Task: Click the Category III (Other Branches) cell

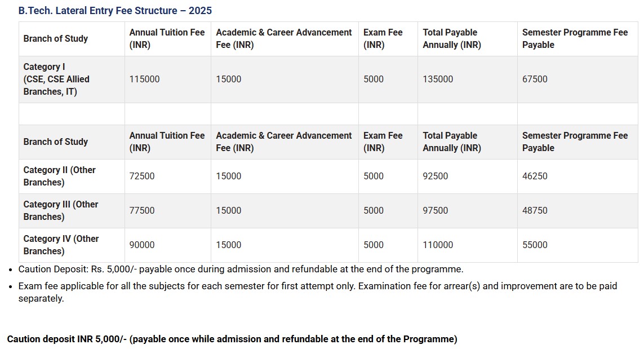Action: [61, 210]
